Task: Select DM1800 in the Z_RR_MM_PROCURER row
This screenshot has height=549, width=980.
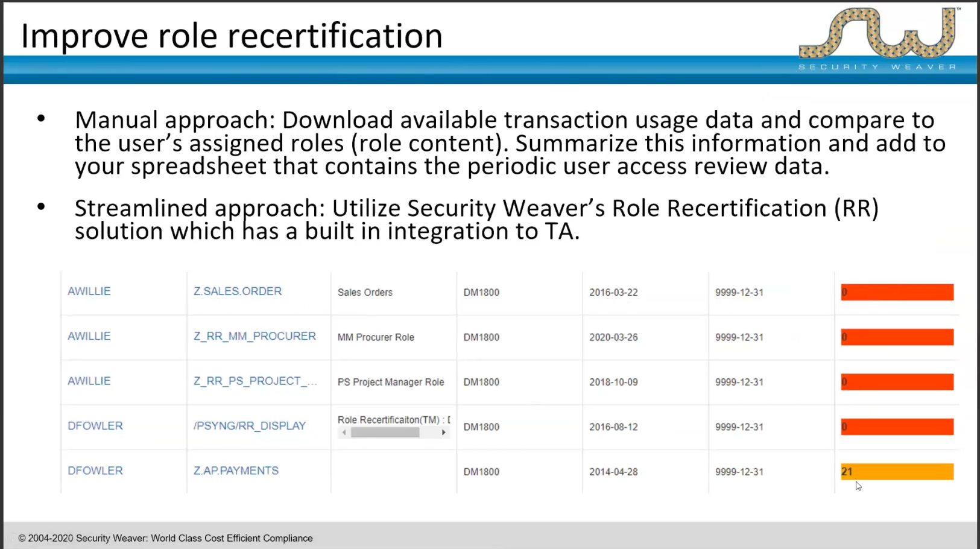Action: [481, 337]
